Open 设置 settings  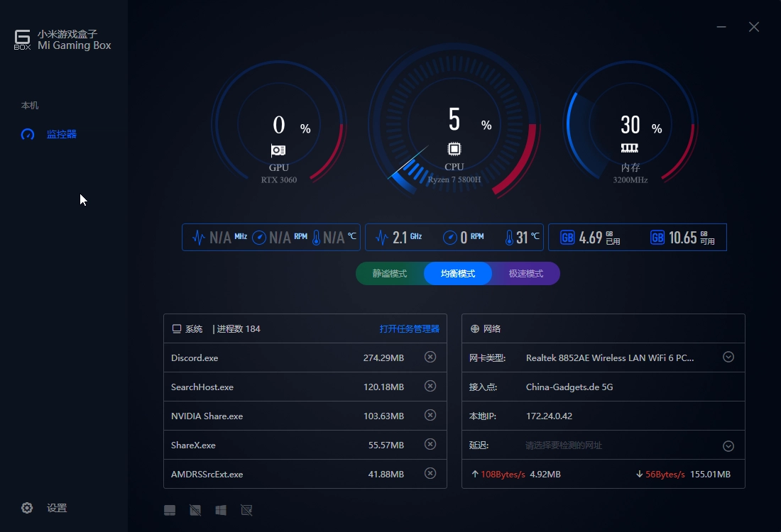(57, 508)
